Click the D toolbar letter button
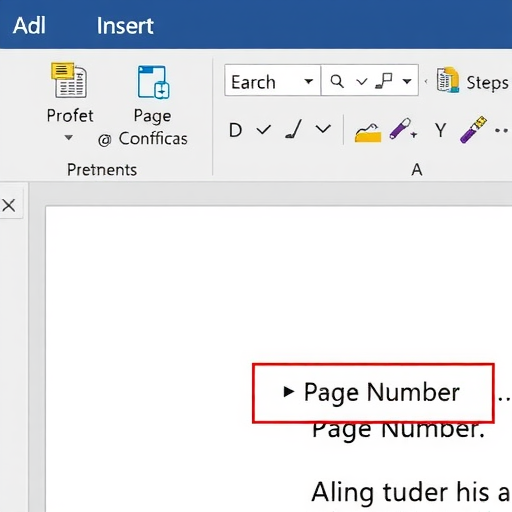 tap(235, 130)
